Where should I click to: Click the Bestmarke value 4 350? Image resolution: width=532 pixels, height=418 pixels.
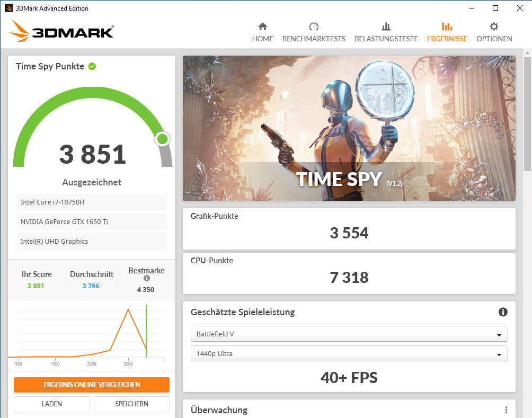tap(146, 289)
